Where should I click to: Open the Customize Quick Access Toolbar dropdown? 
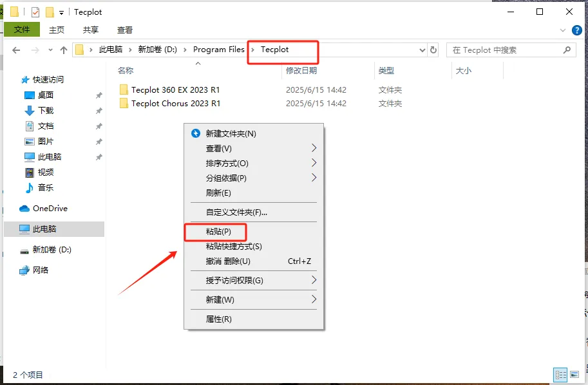click(61, 13)
